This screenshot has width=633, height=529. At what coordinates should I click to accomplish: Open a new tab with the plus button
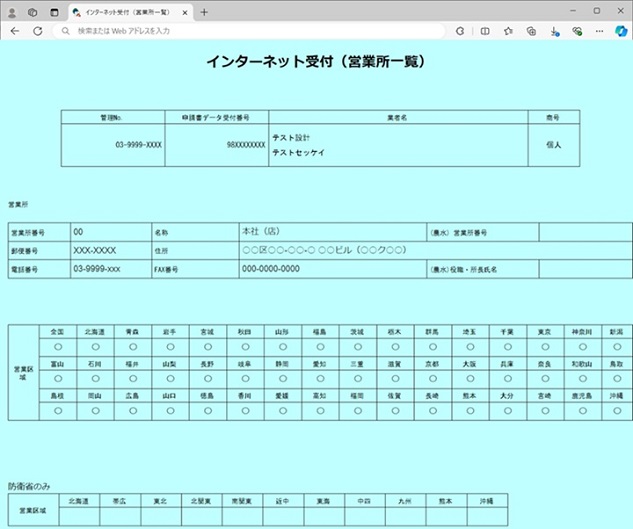pyautogui.click(x=204, y=13)
